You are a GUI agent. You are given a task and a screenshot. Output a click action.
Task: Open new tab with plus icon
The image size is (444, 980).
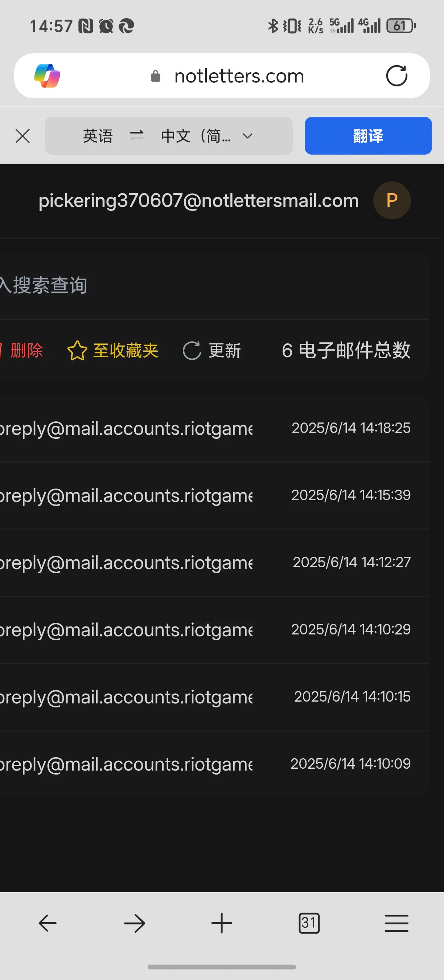point(222,923)
